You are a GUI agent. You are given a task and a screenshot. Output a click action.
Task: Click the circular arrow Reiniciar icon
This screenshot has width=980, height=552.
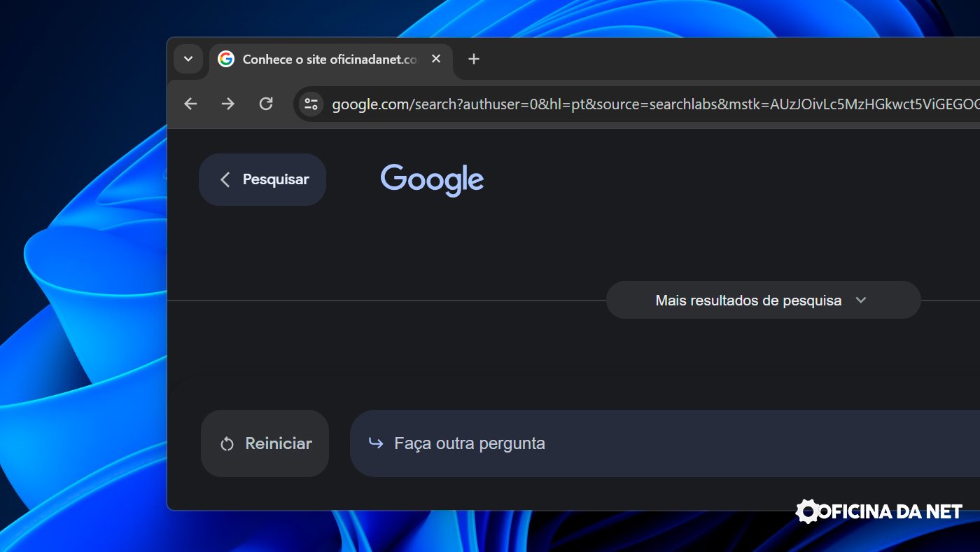pyautogui.click(x=227, y=444)
